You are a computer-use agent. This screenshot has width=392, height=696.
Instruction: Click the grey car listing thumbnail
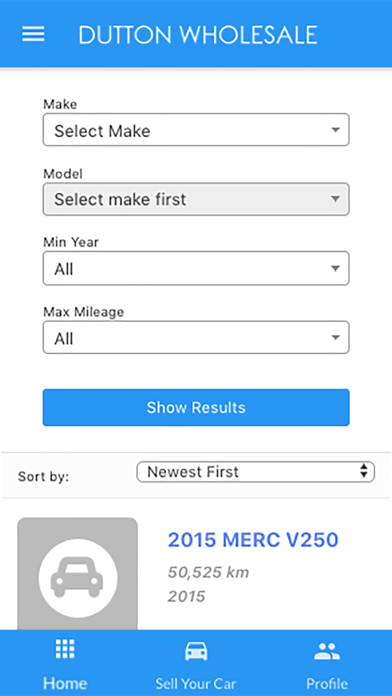point(77,573)
